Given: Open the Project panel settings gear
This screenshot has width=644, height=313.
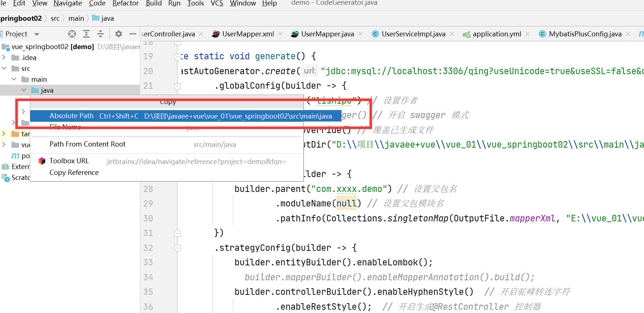Looking at the screenshot, I should (119, 34).
